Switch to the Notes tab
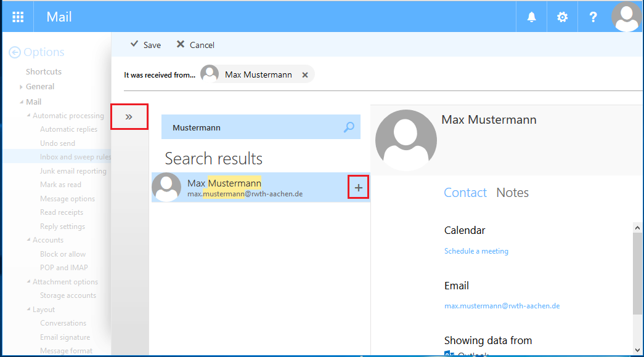The width and height of the screenshot is (644, 357). (512, 192)
